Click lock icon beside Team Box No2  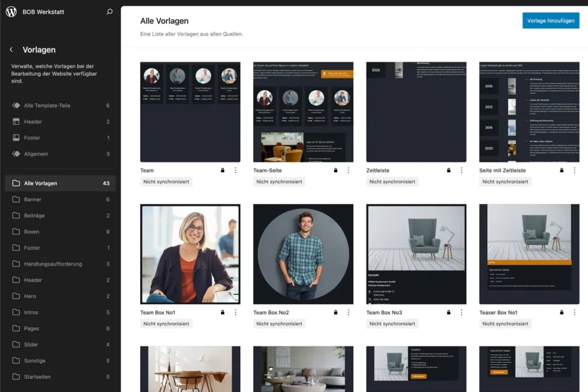point(335,313)
